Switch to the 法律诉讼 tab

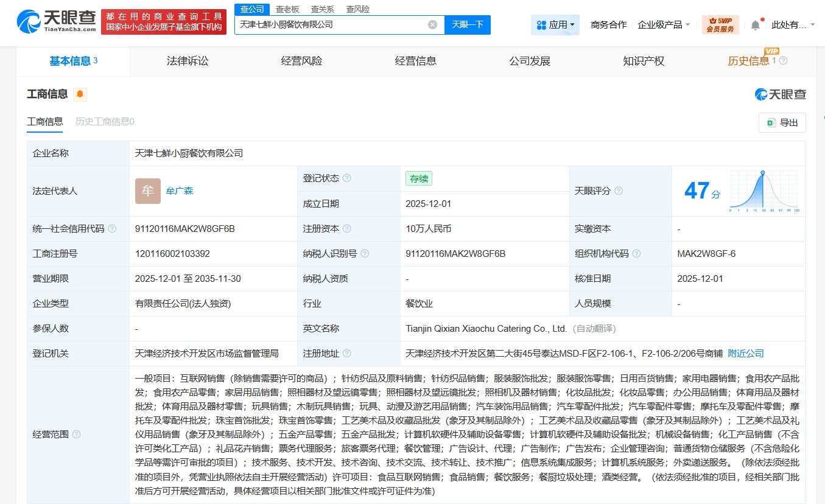click(187, 60)
